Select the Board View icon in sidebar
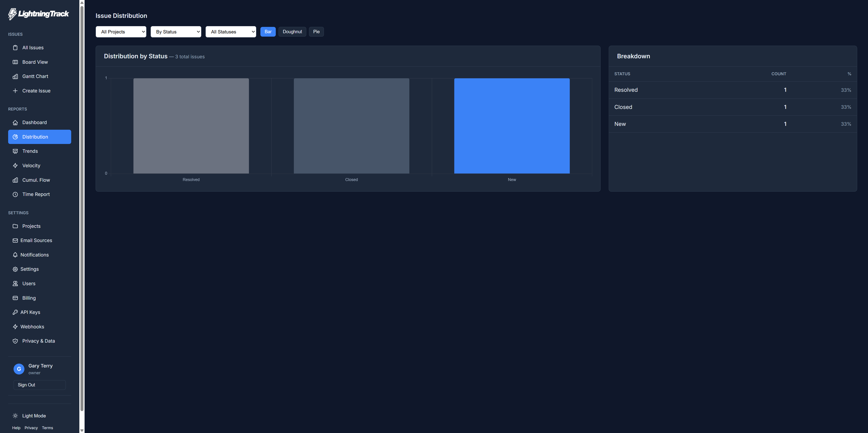The width and height of the screenshot is (868, 433). click(16, 62)
